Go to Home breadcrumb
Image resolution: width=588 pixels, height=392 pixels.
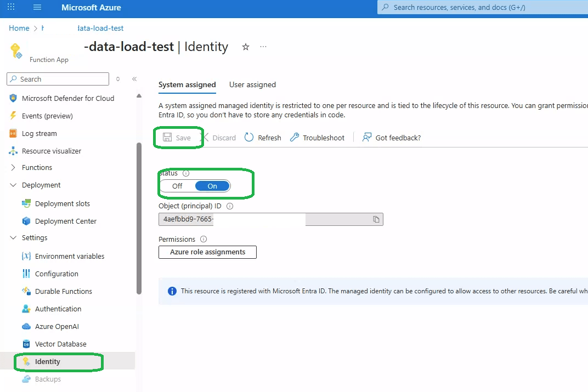(19, 28)
